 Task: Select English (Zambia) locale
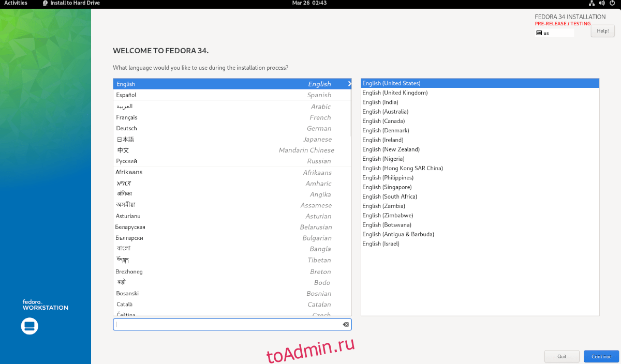(x=480, y=206)
